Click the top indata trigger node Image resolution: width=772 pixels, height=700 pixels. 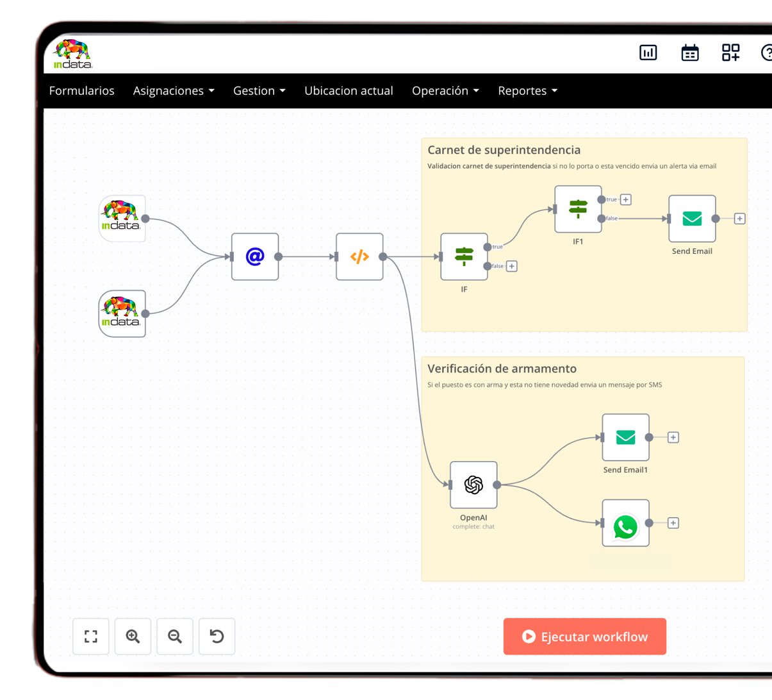pyautogui.click(x=122, y=219)
